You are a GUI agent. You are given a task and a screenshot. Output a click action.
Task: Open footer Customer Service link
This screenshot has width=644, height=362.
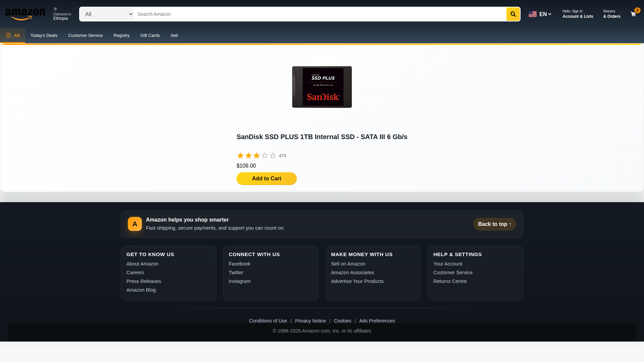coord(453,273)
